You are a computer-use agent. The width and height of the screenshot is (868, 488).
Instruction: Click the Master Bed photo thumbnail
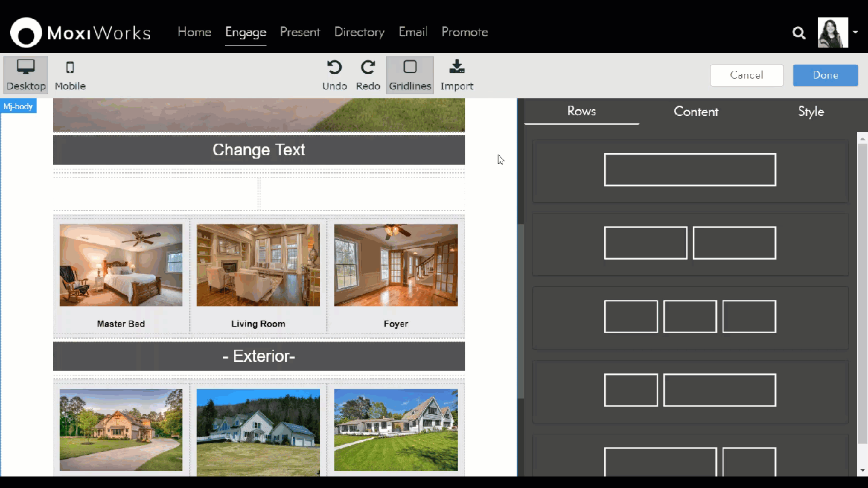click(x=121, y=265)
